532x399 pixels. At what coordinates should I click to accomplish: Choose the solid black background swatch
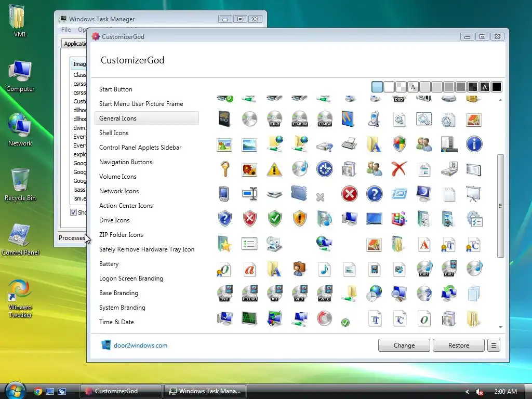pos(496,87)
